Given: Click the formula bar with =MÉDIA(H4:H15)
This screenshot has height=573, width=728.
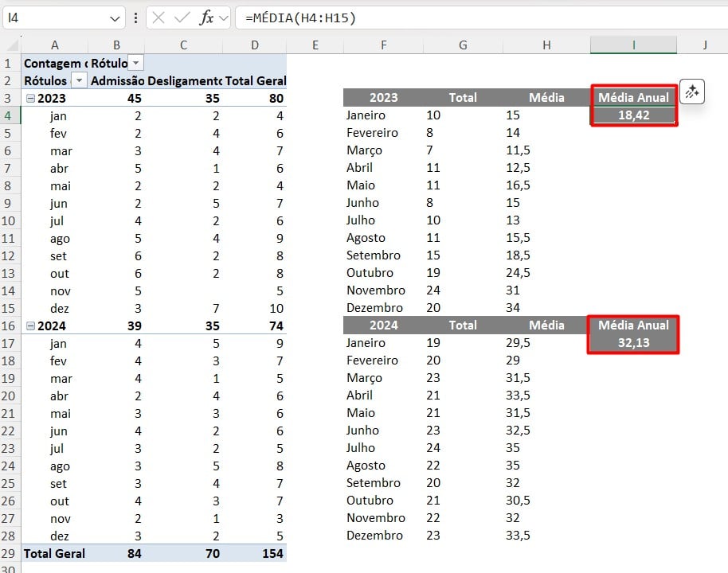Looking at the screenshot, I should pyautogui.click(x=481, y=18).
